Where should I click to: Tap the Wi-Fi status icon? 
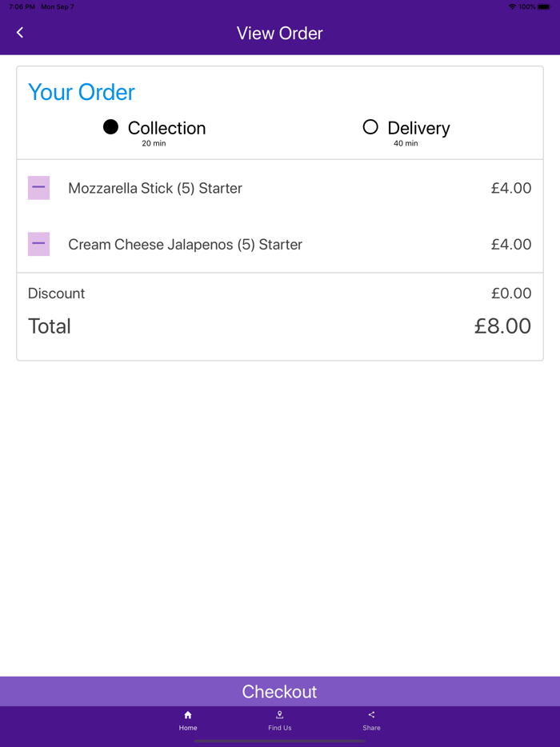pyautogui.click(x=512, y=6)
